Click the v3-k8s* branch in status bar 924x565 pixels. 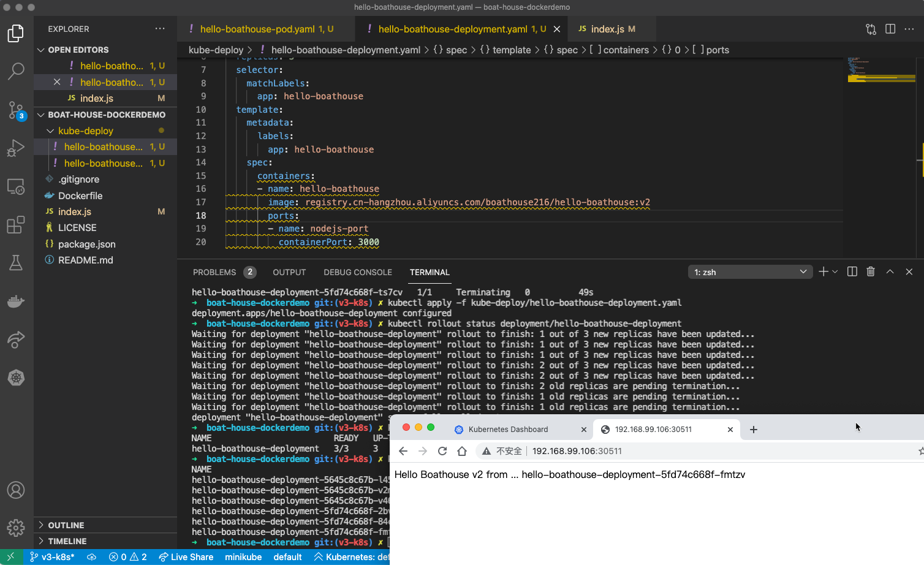[51, 557]
